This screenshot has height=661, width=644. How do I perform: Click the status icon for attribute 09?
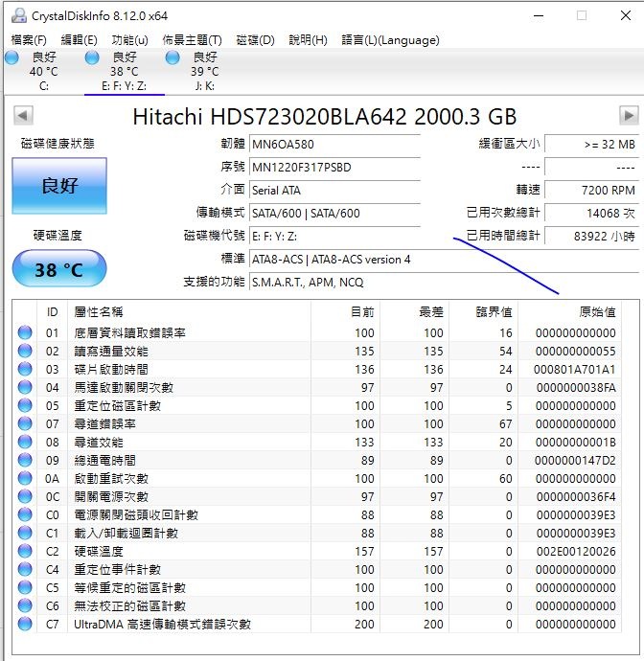click(x=25, y=460)
